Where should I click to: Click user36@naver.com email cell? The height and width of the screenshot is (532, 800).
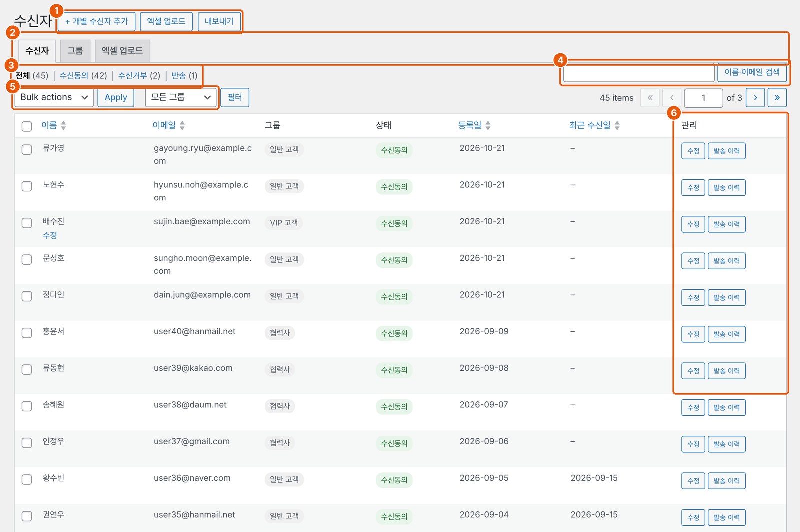(x=192, y=478)
